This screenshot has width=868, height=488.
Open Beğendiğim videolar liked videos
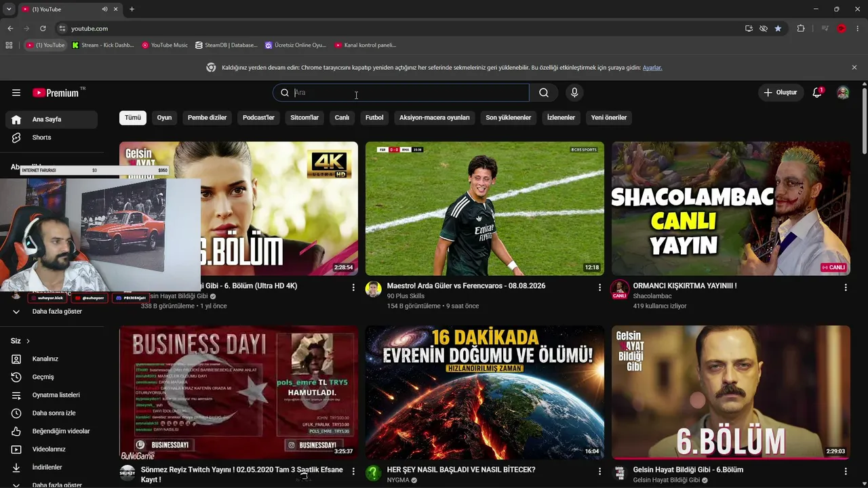pos(52,431)
